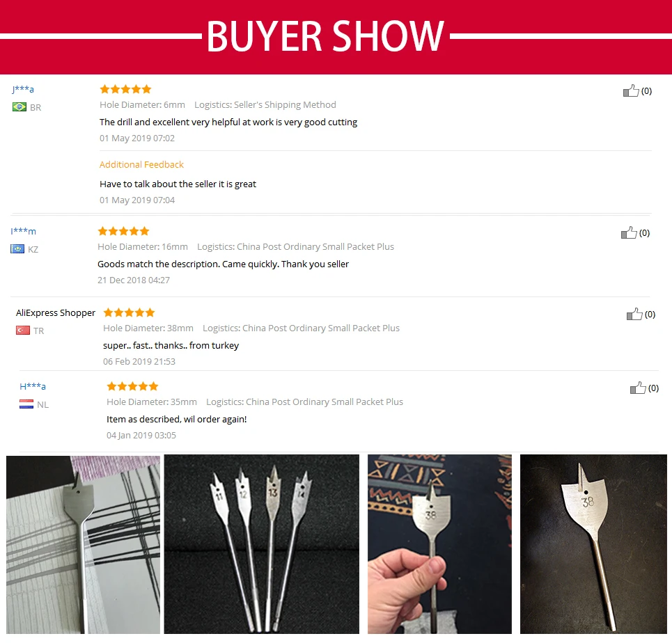Click the Additional Feedback label
Image resolution: width=672 pixels, height=643 pixels.
[141, 164]
